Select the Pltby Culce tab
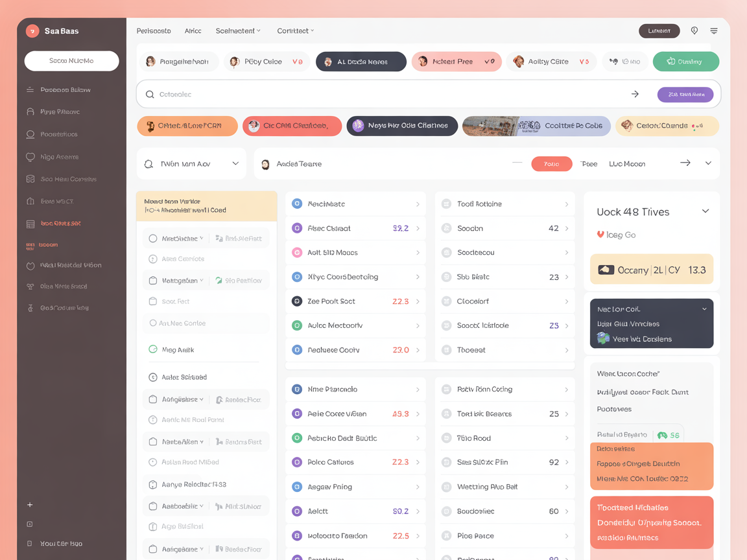The width and height of the screenshot is (747, 560). pos(267,62)
